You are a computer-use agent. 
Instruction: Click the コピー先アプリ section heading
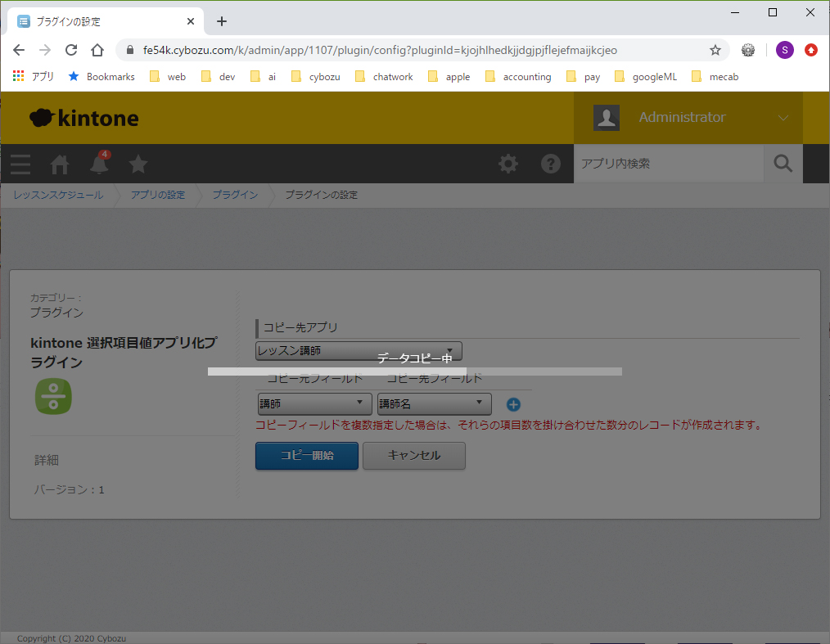pos(300,327)
